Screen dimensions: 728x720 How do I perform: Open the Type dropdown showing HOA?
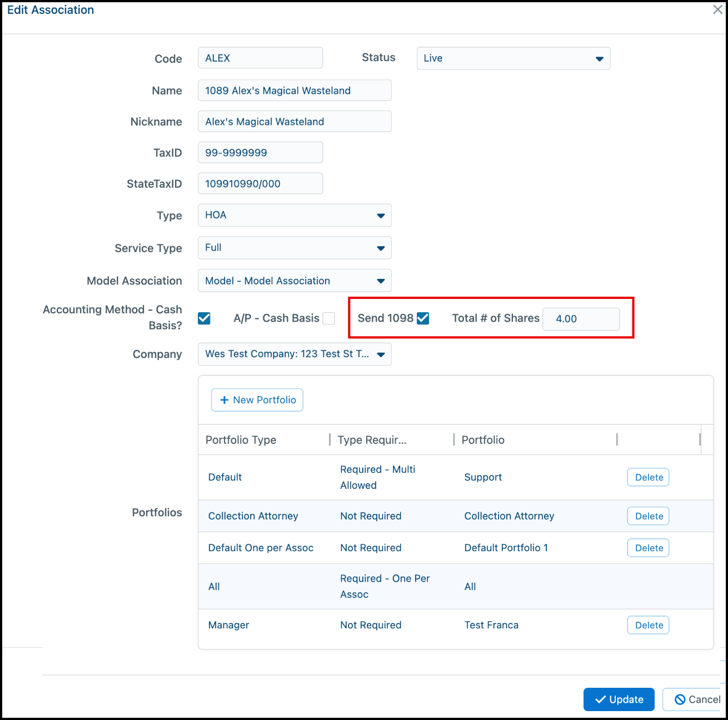pos(295,216)
